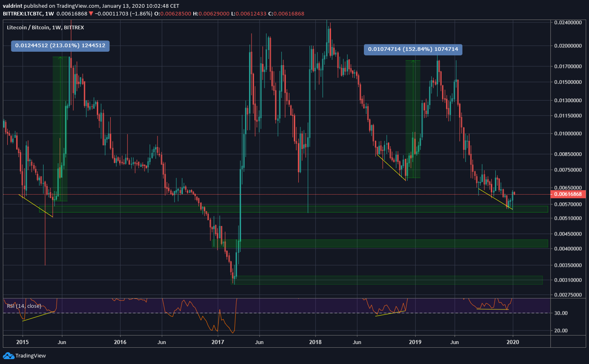Viewport: 589px width, 364px height.
Task: Toggle the dashed 30.00 RSI level line
Action: pyautogui.click(x=285, y=314)
